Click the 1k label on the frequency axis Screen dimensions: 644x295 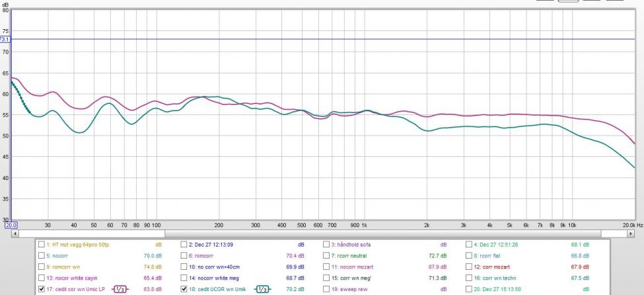pos(365,225)
